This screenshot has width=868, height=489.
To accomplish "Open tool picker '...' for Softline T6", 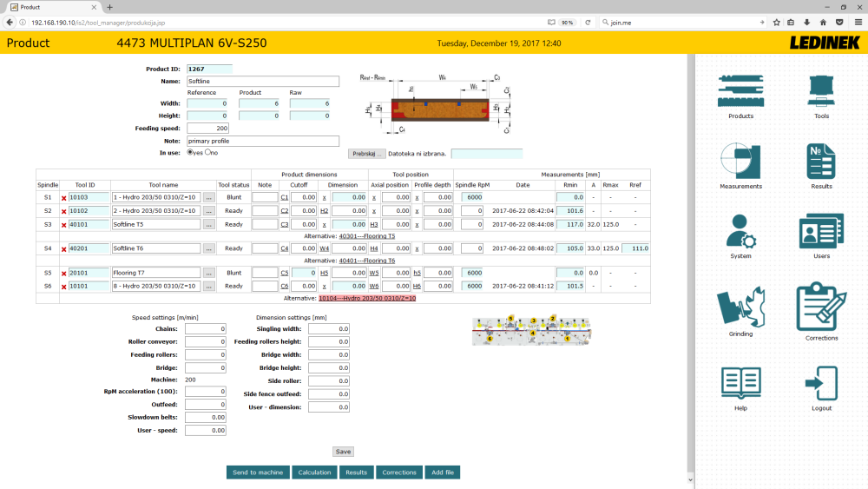I will click(208, 248).
